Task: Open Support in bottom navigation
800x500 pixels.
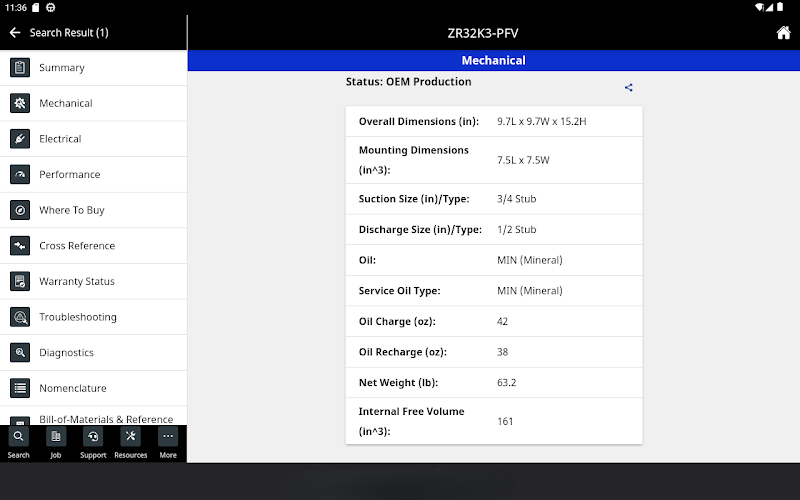Action: 93,444
